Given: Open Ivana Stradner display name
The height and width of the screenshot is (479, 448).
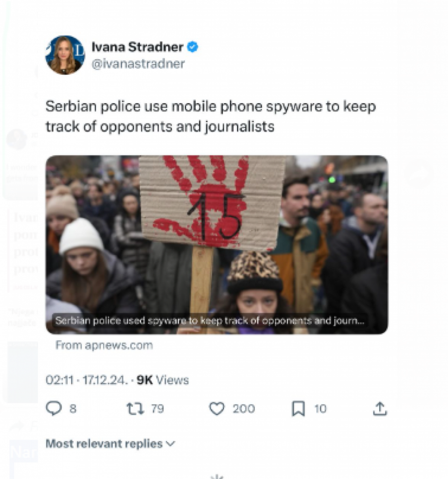Looking at the screenshot, I should (x=137, y=47).
